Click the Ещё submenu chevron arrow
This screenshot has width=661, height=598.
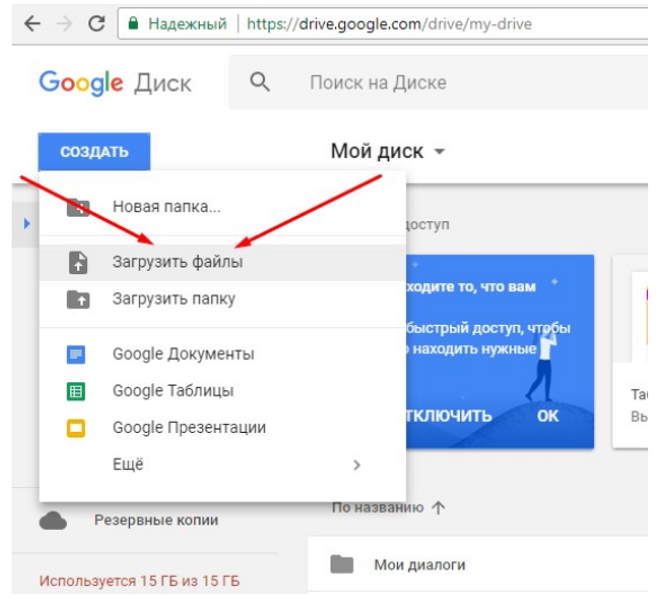pos(357,465)
